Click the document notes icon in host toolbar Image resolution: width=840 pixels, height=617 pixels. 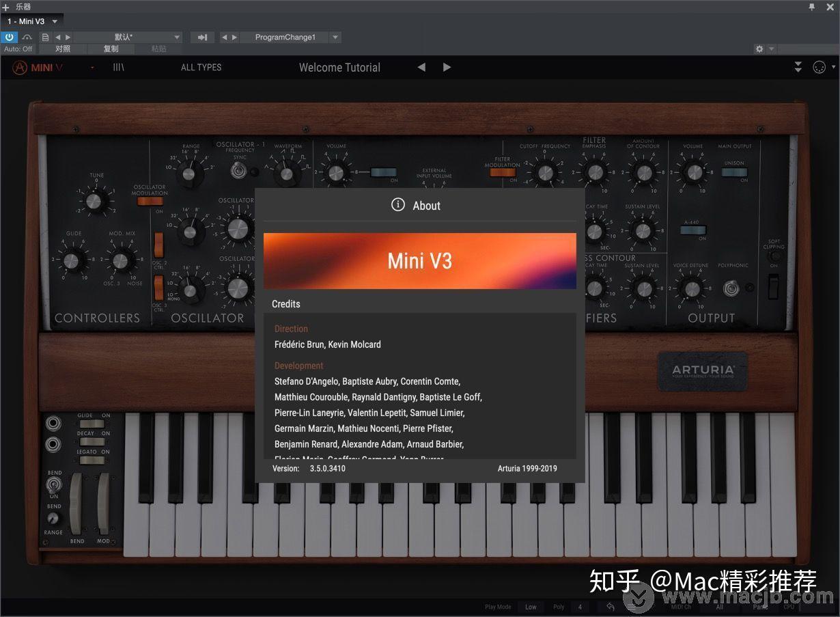tap(45, 37)
